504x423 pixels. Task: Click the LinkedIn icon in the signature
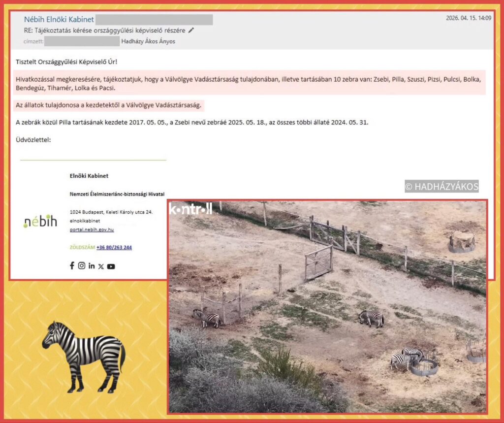coord(92,266)
